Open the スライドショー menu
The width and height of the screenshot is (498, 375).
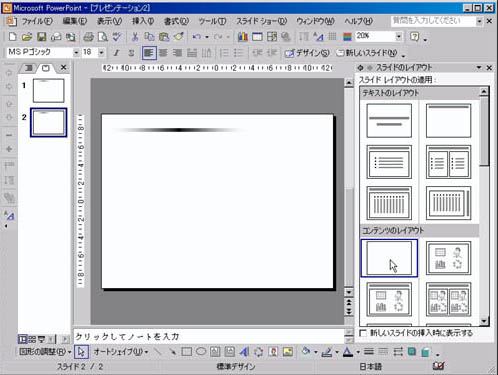(x=261, y=21)
